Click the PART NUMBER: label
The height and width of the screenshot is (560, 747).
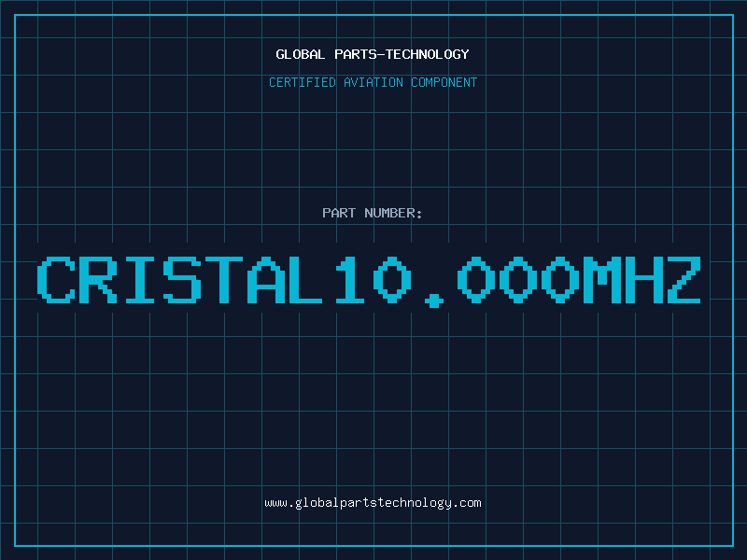[x=372, y=213]
